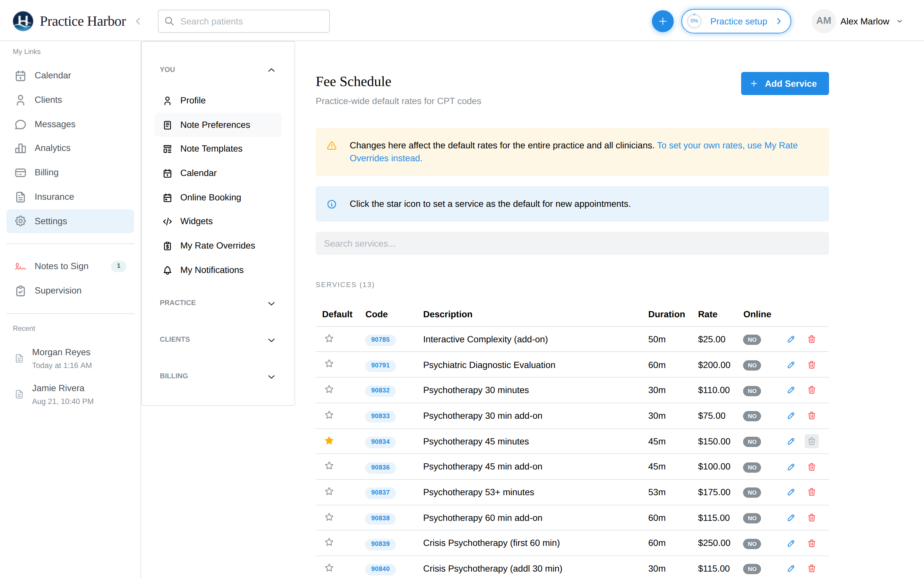Edit the Psychotherapy 60 min add-on service
The height and width of the screenshot is (578, 924).
click(x=791, y=518)
